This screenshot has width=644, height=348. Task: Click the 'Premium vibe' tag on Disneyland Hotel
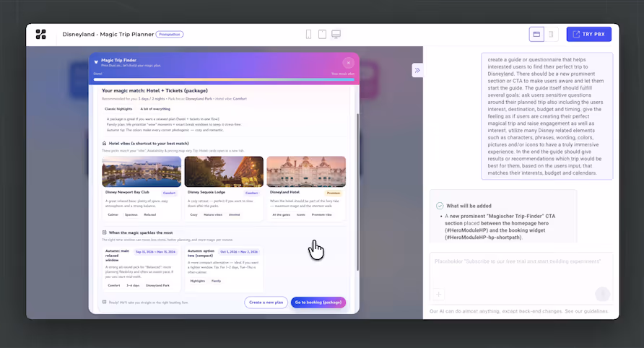click(x=321, y=215)
